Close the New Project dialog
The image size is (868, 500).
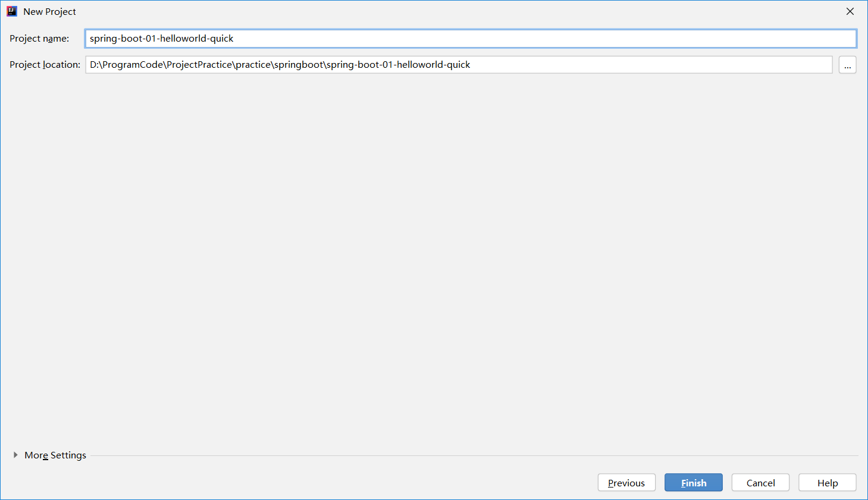tap(850, 11)
